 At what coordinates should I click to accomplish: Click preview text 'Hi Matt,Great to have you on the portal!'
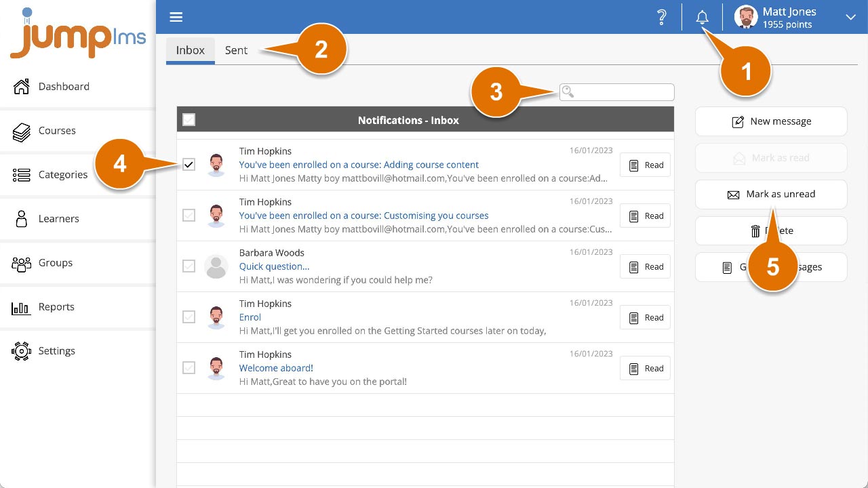[323, 382]
